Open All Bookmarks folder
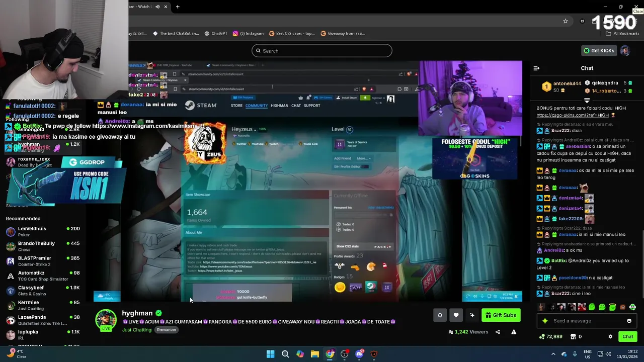This screenshot has width=644, height=362. coord(622,34)
